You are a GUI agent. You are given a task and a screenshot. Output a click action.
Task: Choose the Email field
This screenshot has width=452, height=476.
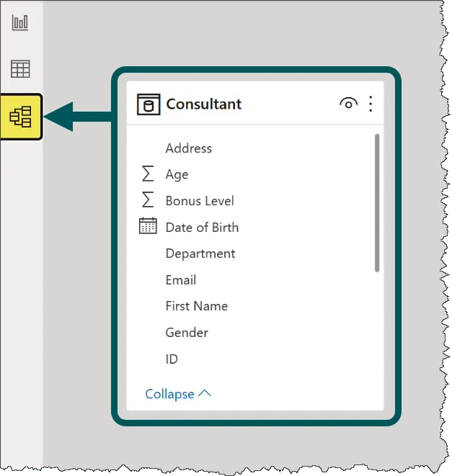pos(181,280)
